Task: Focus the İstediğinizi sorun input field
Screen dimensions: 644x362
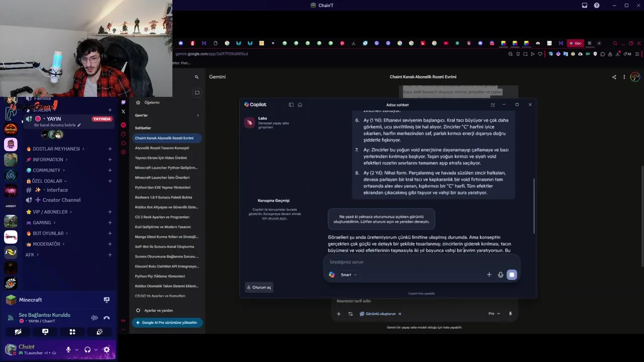Action: tap(422, 262)
